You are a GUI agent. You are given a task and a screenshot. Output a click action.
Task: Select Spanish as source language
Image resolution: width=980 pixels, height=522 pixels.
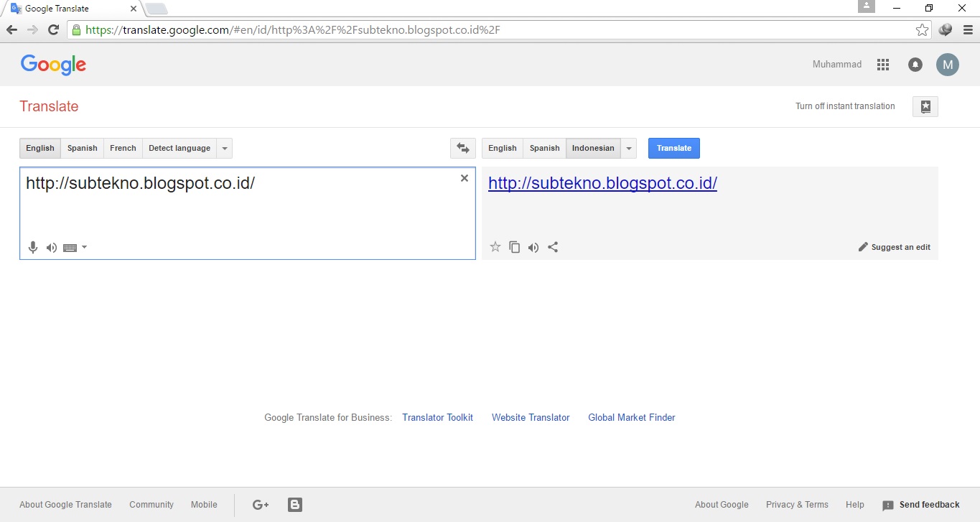[x=83, y=148]
